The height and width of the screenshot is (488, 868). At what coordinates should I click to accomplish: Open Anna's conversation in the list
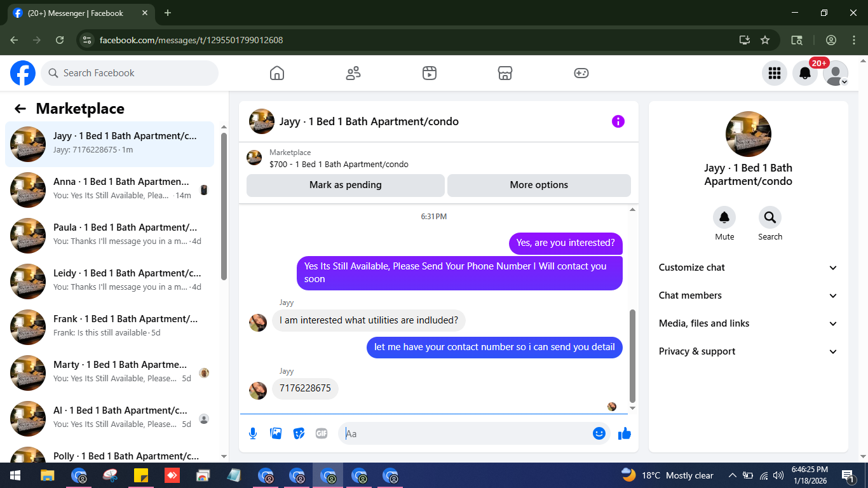tap(110, 190)
